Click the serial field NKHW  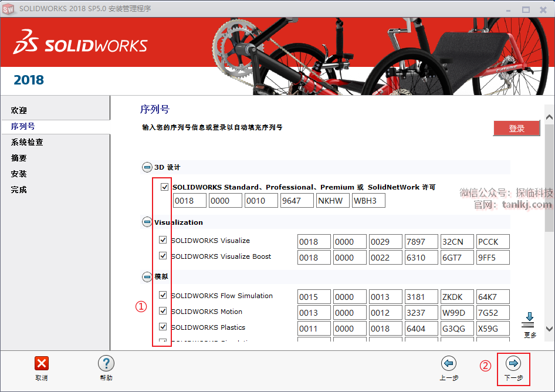tap(333, 201)
